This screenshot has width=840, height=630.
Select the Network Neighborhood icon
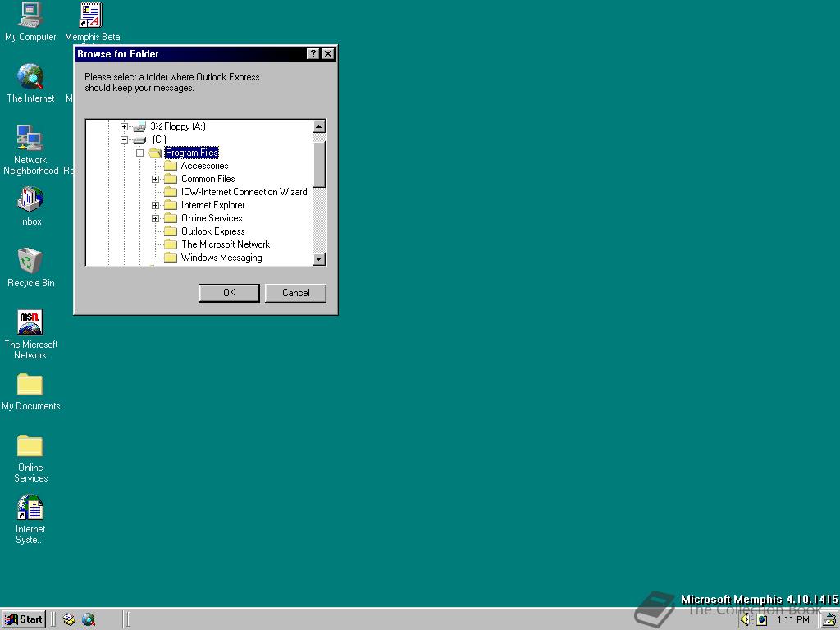30,138
